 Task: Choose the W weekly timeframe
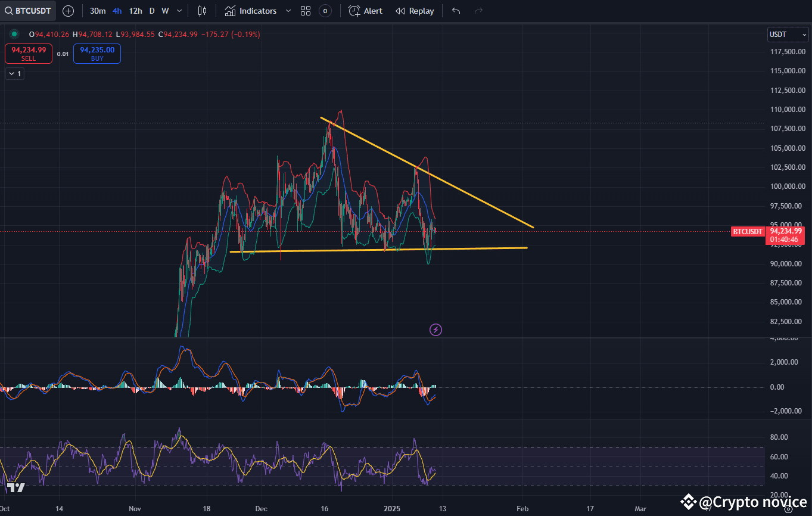pos(165,11)
